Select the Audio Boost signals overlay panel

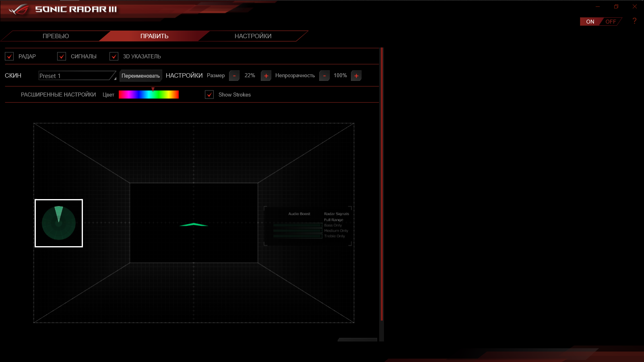(308, 226)
